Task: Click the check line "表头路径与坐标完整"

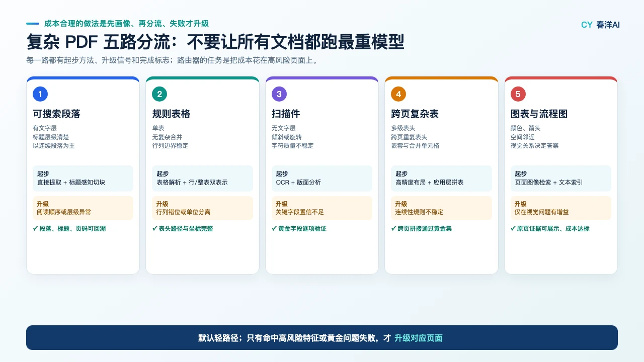Action: 182,229
